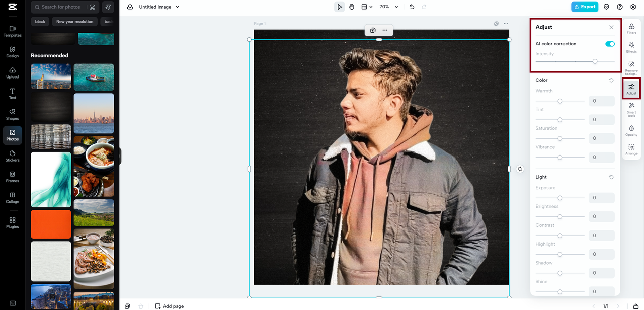Select Remove background tool
The height and width of the screenshot is (310, 644).
631,68
